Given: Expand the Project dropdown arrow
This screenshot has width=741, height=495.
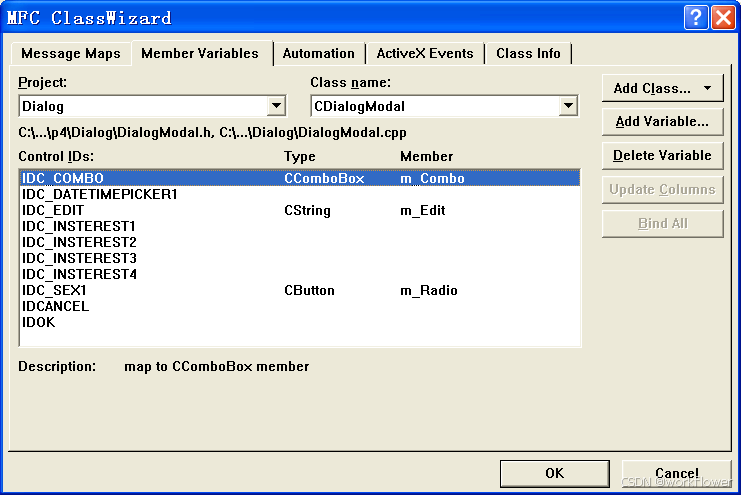Looking at the screenshot, I should (x=276, y=106).
